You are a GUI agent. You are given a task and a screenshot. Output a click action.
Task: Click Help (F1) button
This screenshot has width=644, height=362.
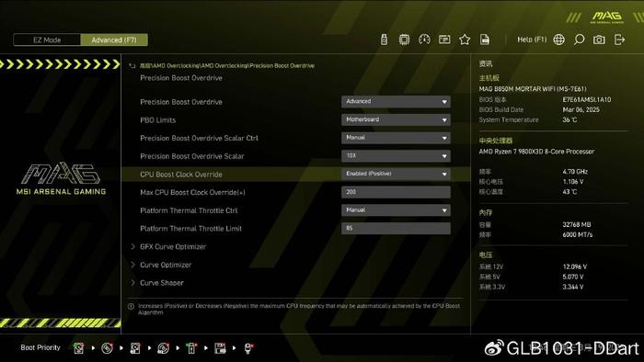[532, 40]
